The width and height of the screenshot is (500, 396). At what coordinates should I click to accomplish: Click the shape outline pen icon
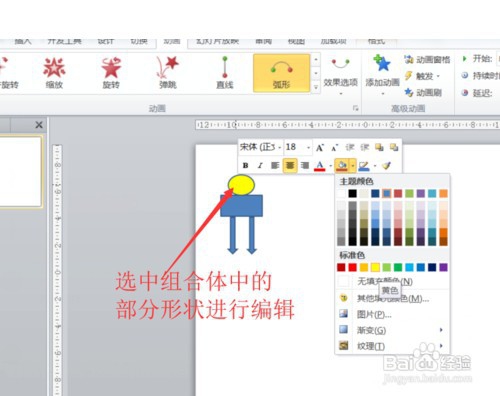coord(364,166)
